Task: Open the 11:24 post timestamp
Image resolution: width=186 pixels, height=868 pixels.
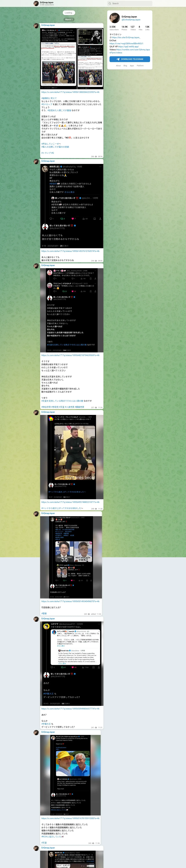Action: click(x=100, y=407)
